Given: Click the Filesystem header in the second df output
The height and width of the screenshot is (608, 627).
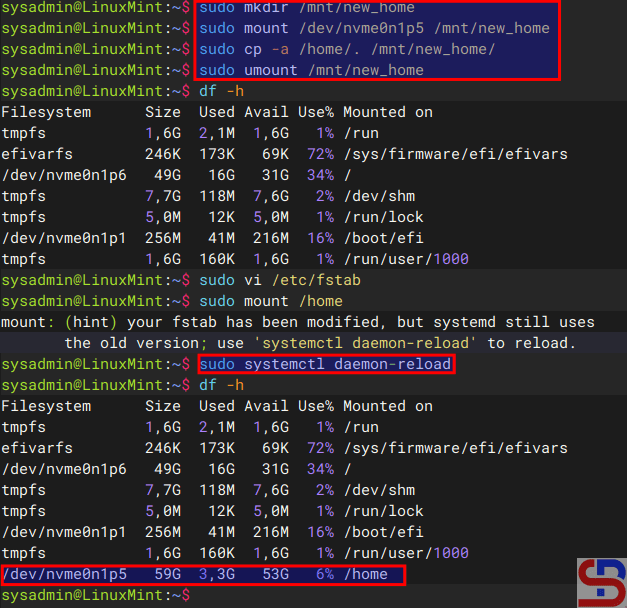Looking at the screenshot, I should [x=46, y=406].
